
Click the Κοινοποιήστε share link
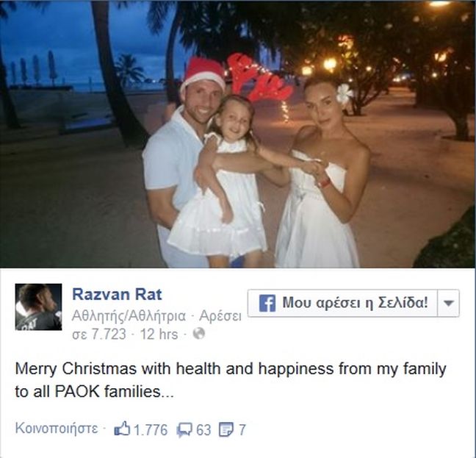(57, 429)
